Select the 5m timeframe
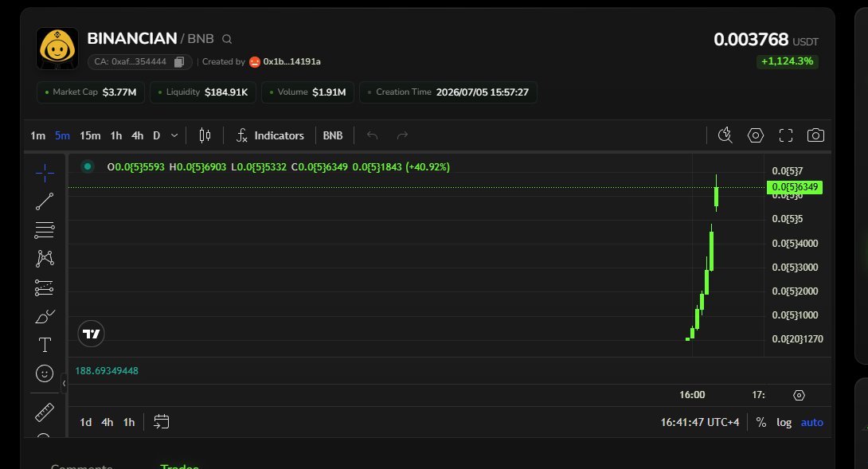Image resolution: width=868 pixels, height=469 pixels. click(x=62, y=135)
